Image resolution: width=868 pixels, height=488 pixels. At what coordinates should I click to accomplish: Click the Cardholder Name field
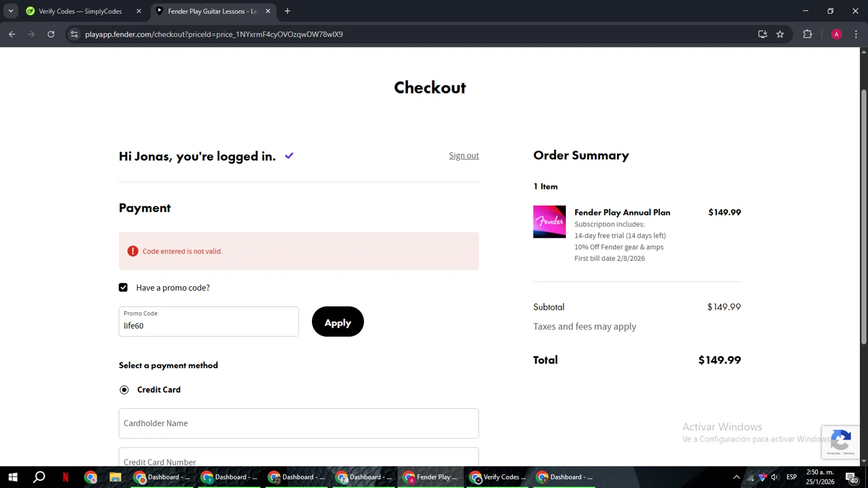pos(299,423)
